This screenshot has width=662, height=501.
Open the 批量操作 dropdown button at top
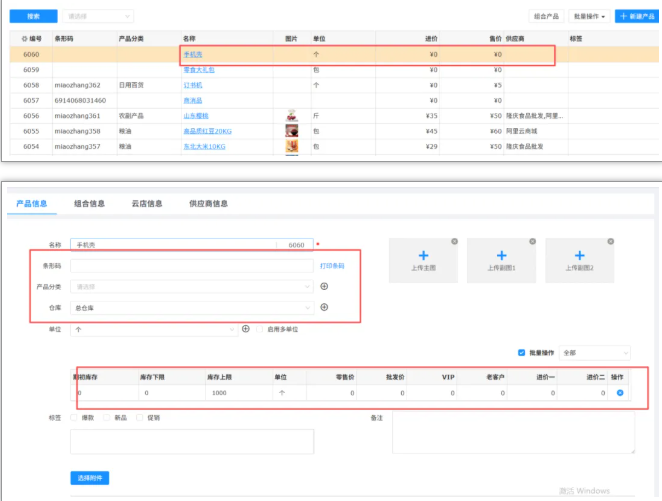click(589, 17)
